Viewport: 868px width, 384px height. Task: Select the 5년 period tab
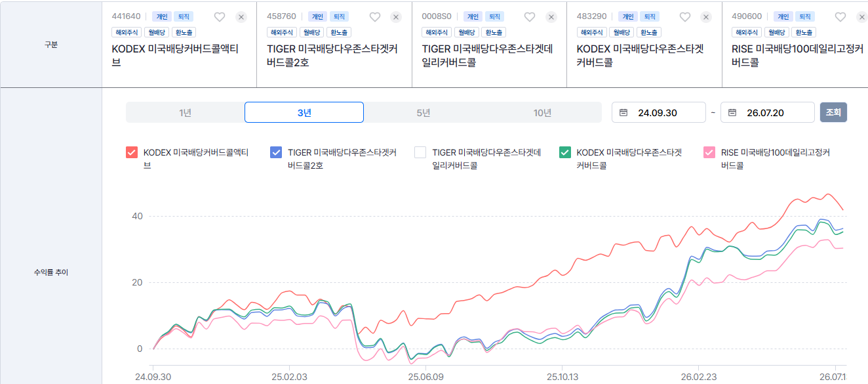coord(424,113)
